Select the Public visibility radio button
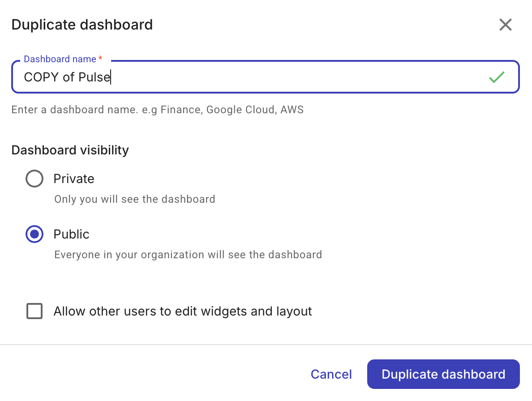The image size is (532, 401). [x=34, y=234]
